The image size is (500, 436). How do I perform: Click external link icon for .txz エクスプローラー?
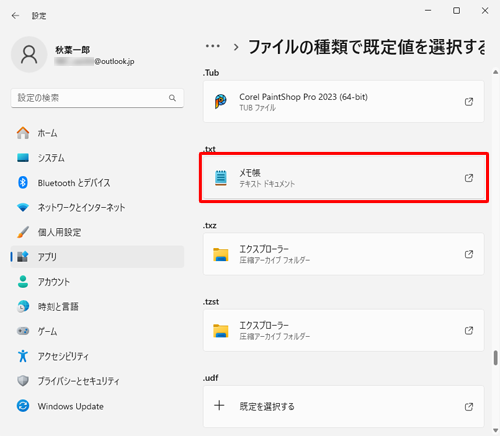(x=469, y=254)
